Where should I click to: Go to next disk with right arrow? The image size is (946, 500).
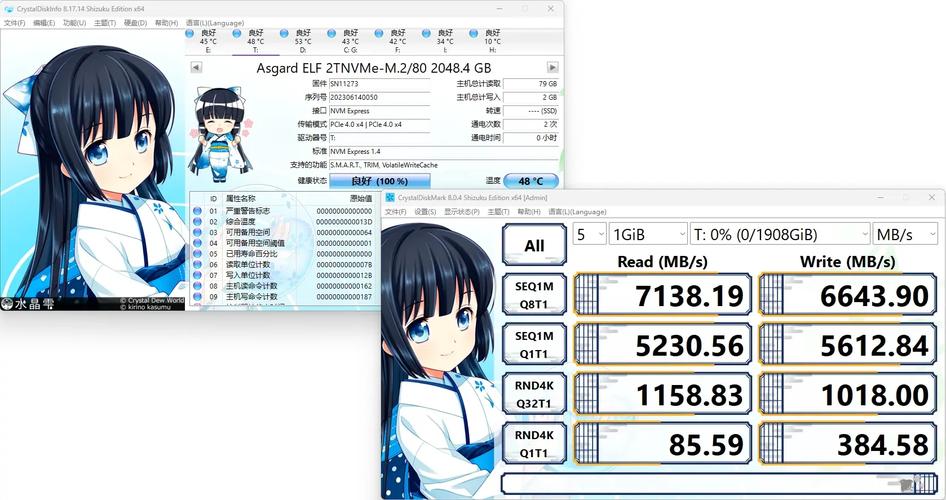[553, 68]
